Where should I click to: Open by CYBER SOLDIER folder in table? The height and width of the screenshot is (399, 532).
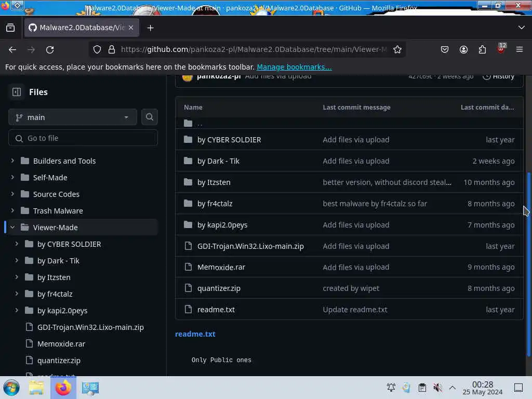[229, 140]
